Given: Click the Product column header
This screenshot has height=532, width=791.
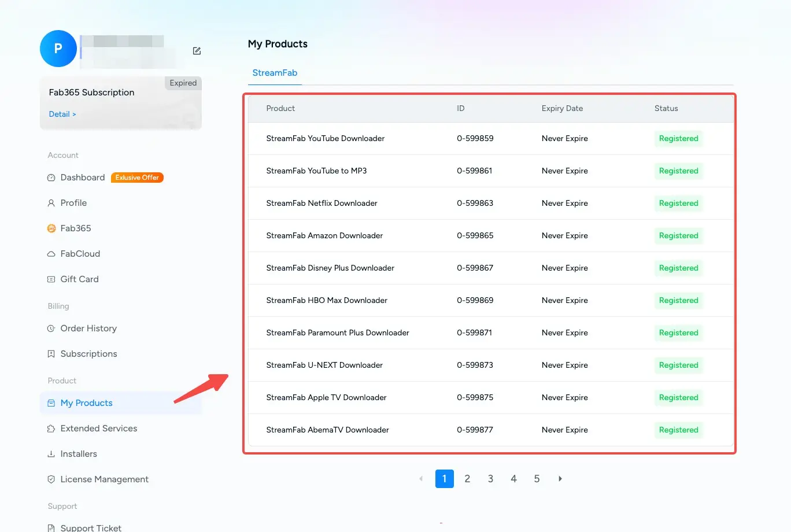Looking at the screenshot, I should (x=280, y=109).
